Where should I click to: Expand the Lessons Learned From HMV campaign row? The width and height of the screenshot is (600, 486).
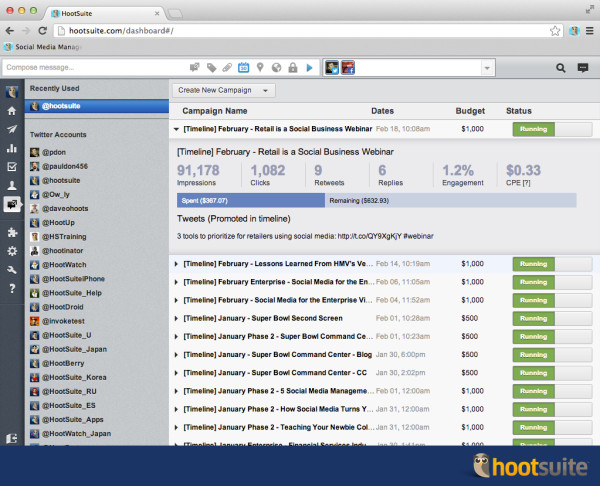pos(176,264)
